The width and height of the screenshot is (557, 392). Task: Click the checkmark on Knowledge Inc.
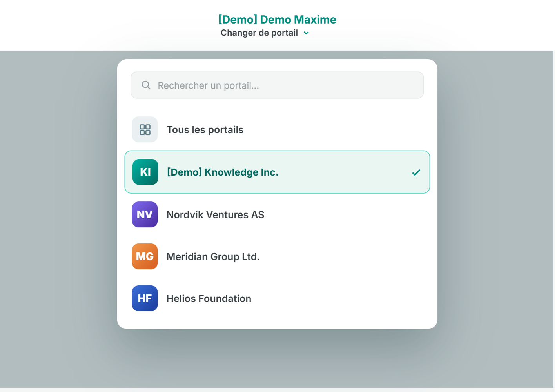tap(416, 172)
